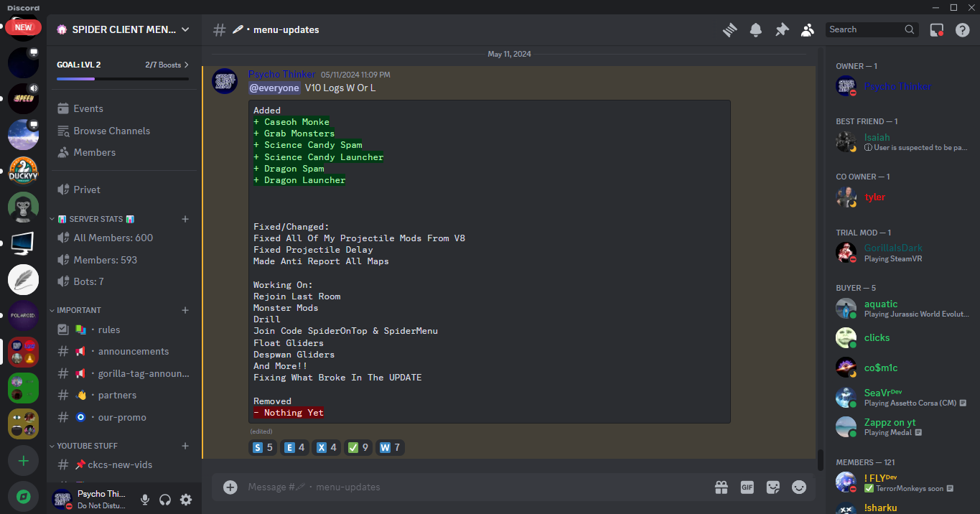Open the announcements channel

(x=124, y=351)
